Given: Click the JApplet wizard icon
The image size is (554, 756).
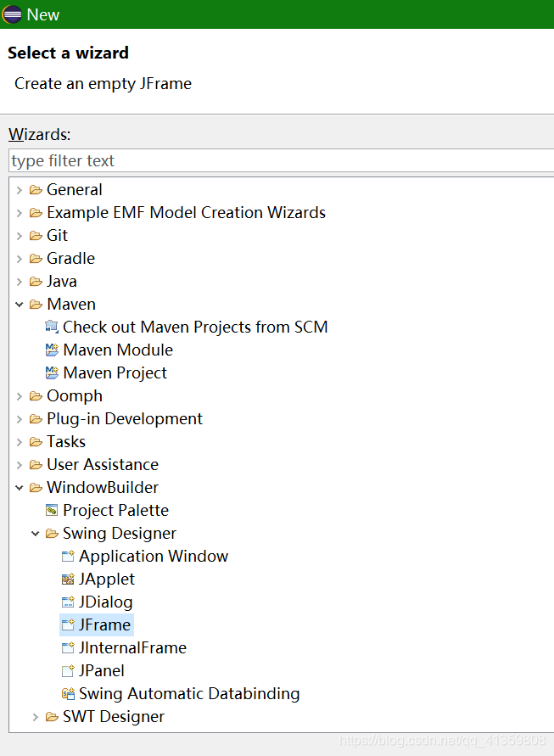Looking at the screenshot, I should (68, 579).
